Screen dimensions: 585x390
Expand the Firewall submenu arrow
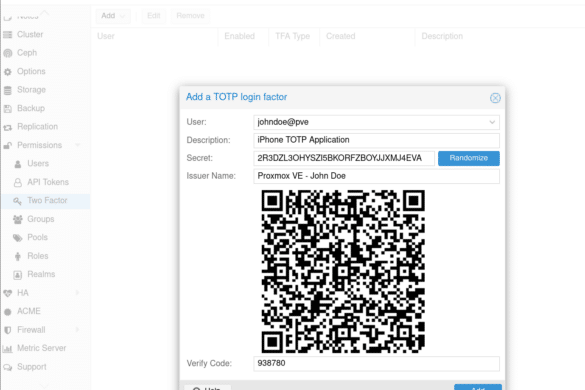pos(78,330)
